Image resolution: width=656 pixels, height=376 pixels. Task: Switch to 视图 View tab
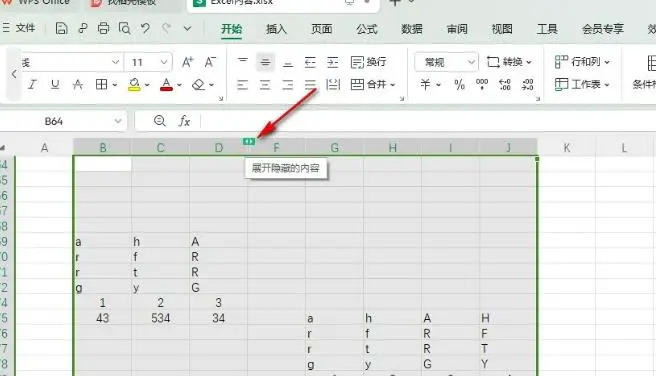click(502, 29)
